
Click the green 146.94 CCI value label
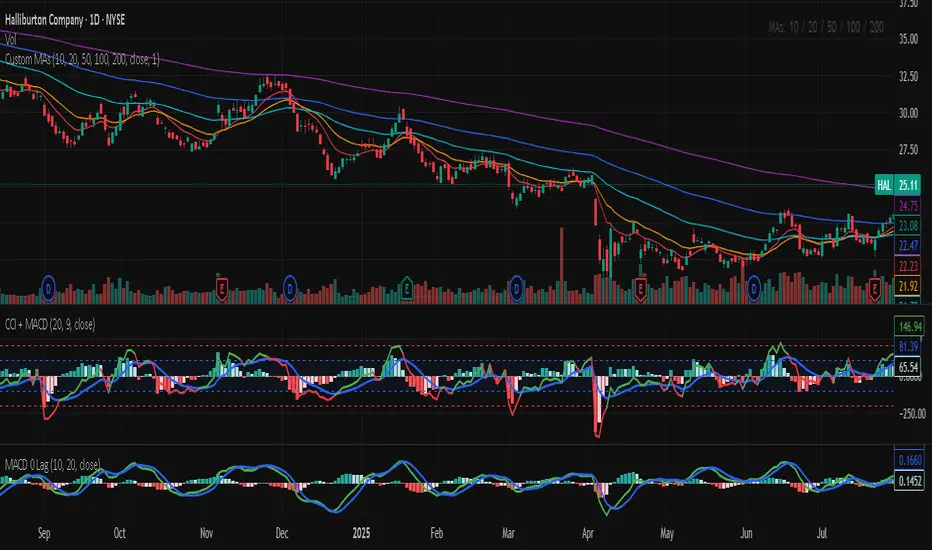pyautogui.click(x=909, y=326)
